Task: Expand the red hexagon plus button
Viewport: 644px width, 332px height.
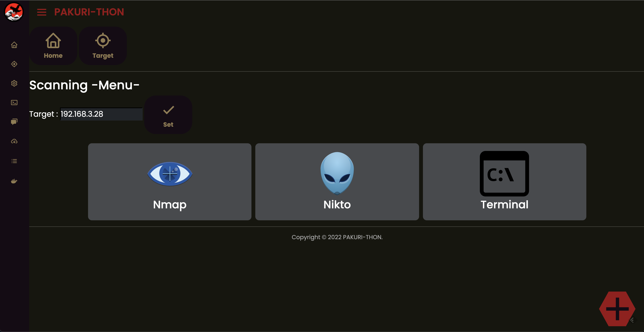Action: 617,309
